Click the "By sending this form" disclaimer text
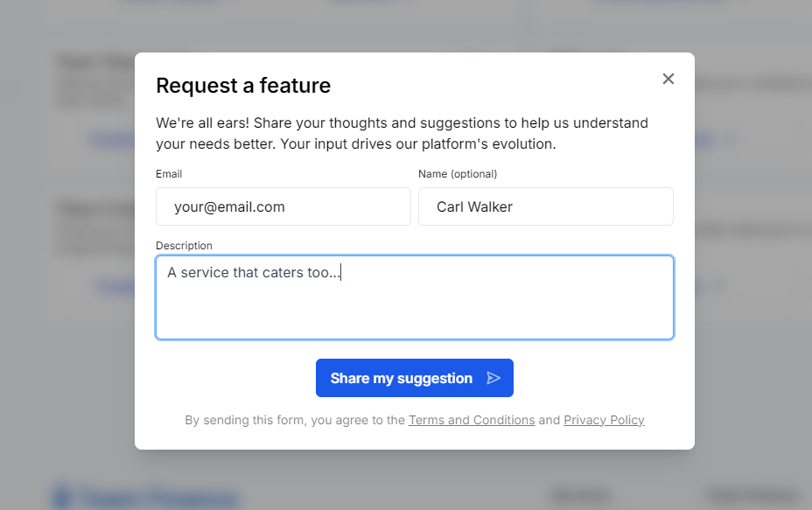Viewport: 812px width, 510px height. tap(295, 420)
